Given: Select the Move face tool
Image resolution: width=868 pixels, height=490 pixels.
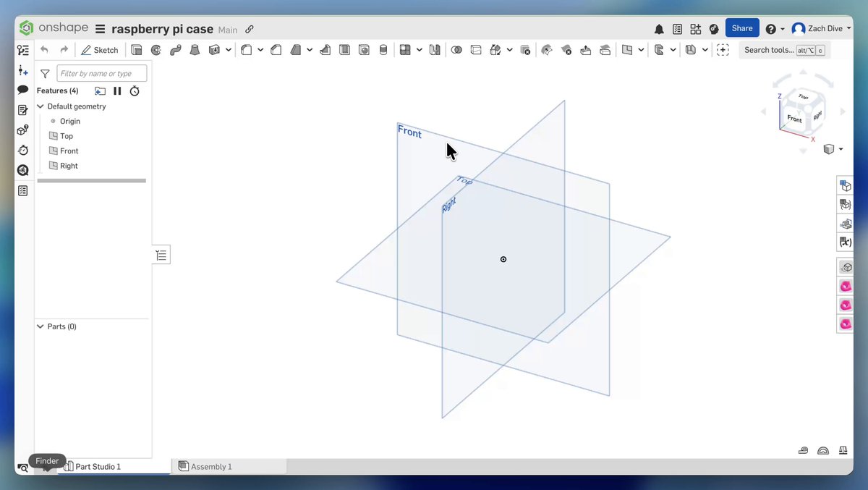Looking at the screenshot, I should coord(586,50).
